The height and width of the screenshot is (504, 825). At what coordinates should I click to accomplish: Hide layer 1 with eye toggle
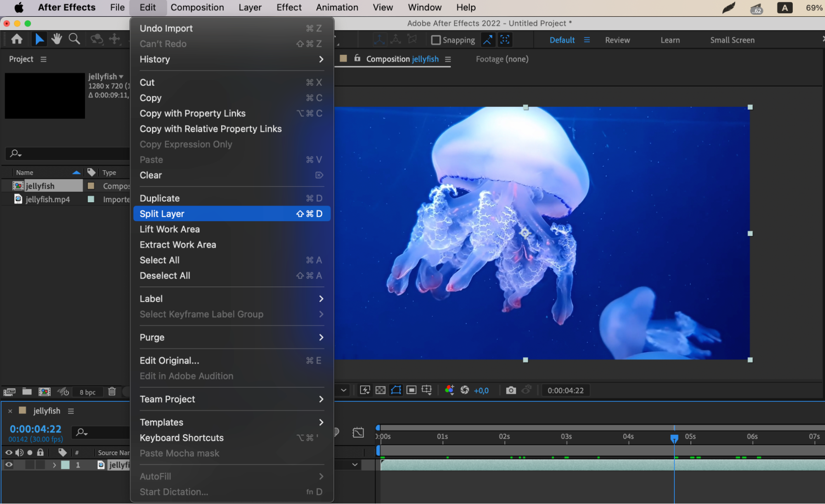point(9,465)
